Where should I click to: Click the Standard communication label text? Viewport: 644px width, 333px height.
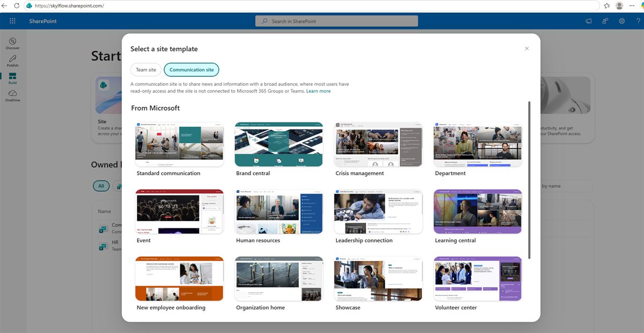(169, 173)
